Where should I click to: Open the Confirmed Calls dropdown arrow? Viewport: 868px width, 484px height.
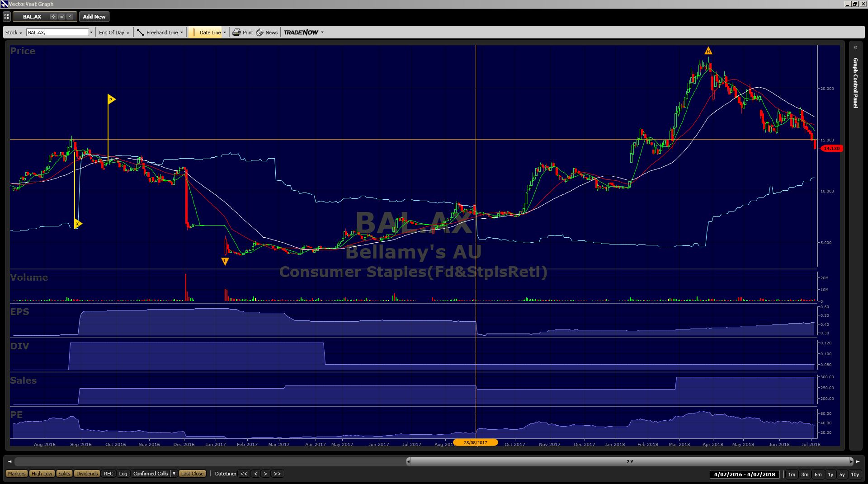tap(174, 474)
